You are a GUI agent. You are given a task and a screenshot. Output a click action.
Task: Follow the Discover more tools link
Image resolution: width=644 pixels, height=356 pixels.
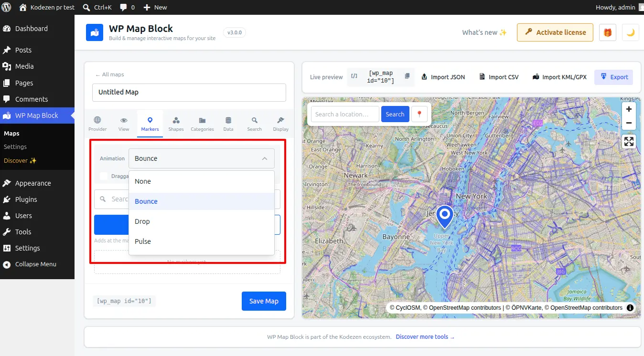click(x=425, y=337)
